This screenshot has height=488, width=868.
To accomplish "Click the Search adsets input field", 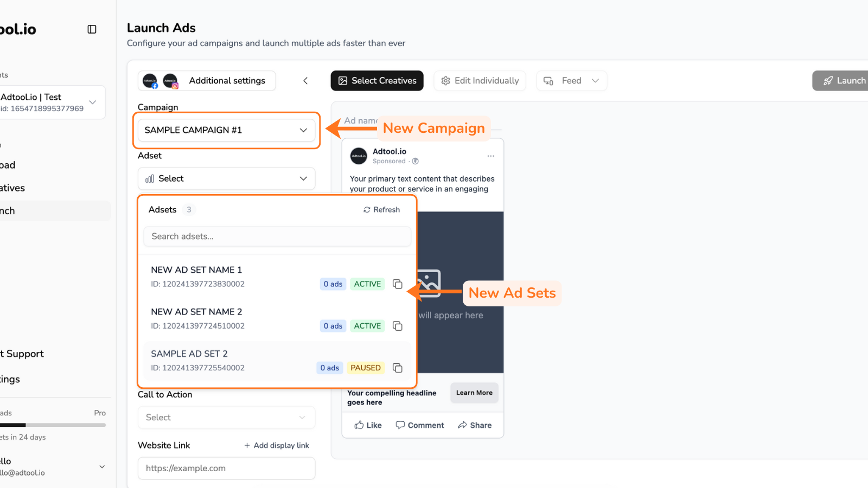I will point(277,236).
